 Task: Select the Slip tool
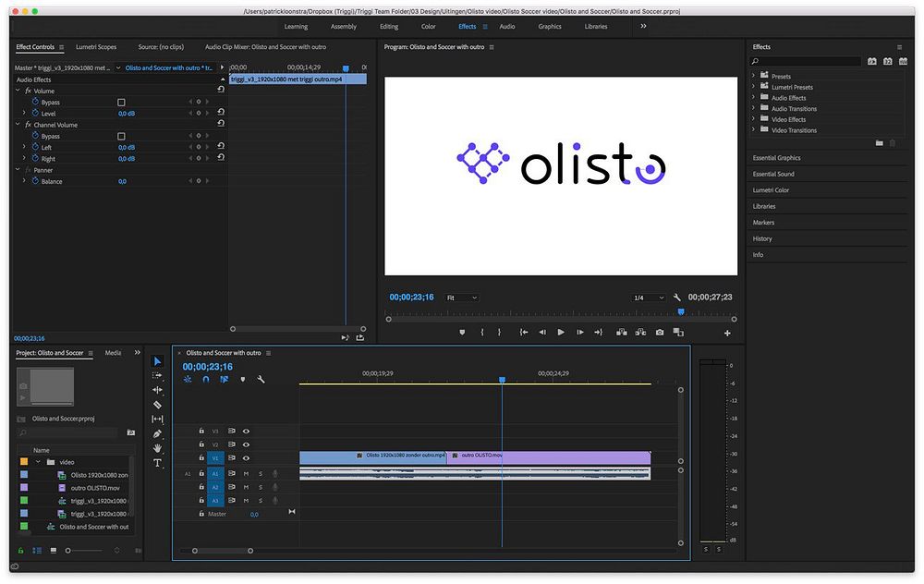[x=157, y=419]
